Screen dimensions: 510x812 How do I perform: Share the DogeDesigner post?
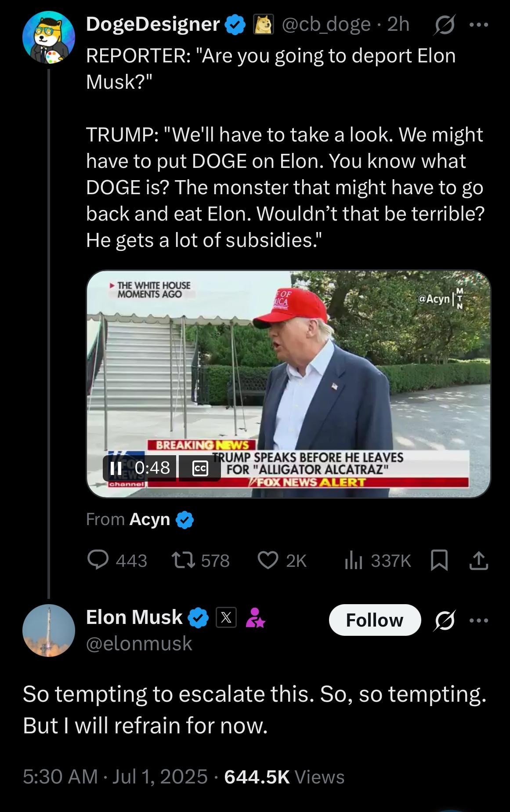click(x=478, y=560)
